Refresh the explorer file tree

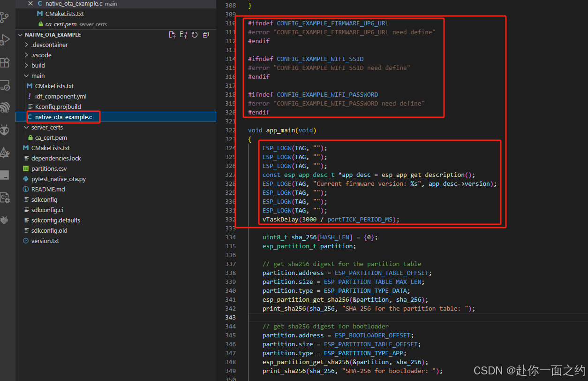click(x=194, y=35)
